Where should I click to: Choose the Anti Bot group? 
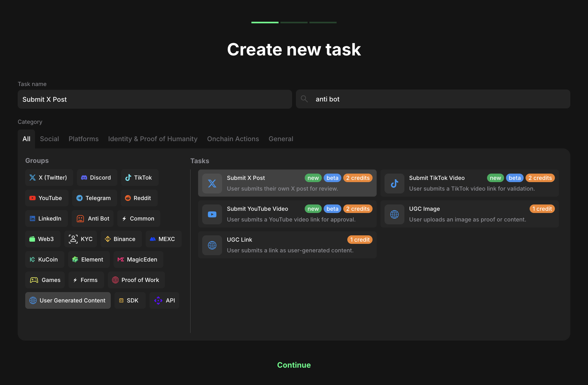(x=92, y=219)
